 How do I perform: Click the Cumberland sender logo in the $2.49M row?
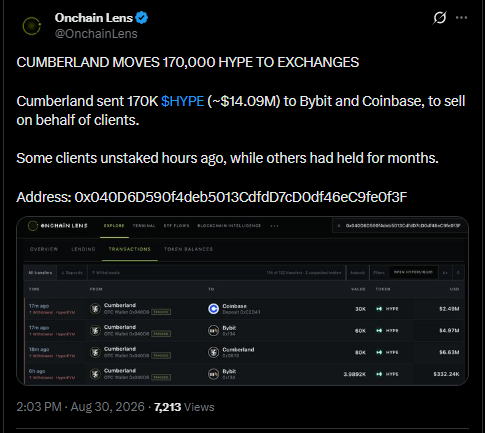95,309
